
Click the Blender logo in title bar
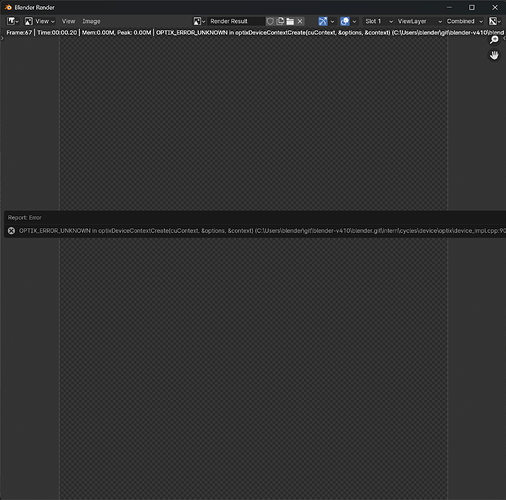coord(8,7)
